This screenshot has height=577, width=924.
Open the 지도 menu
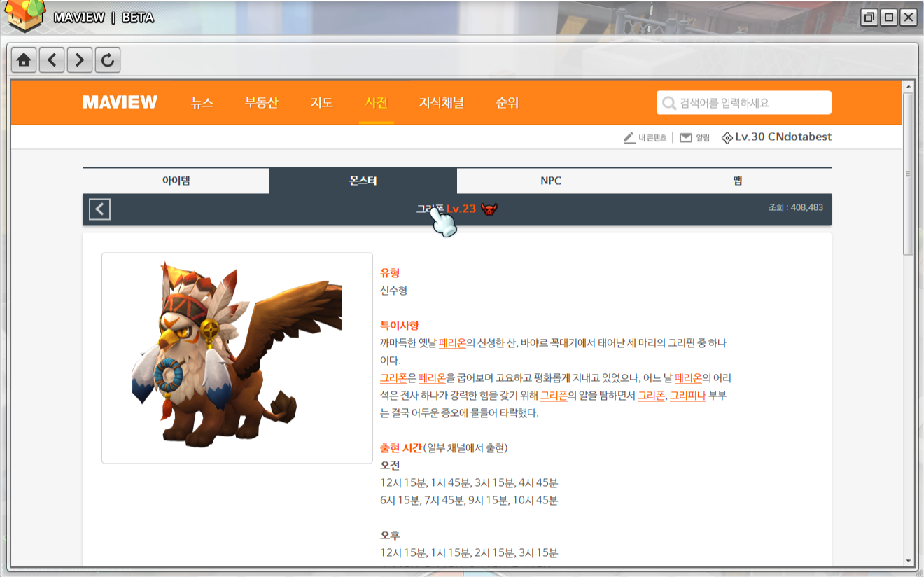[322, 103]
